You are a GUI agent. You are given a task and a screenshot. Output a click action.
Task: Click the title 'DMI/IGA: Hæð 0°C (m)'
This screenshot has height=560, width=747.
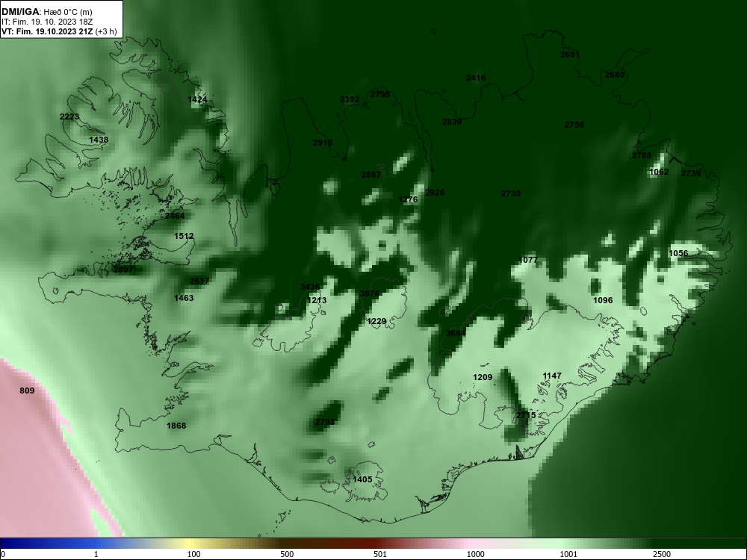46,13
